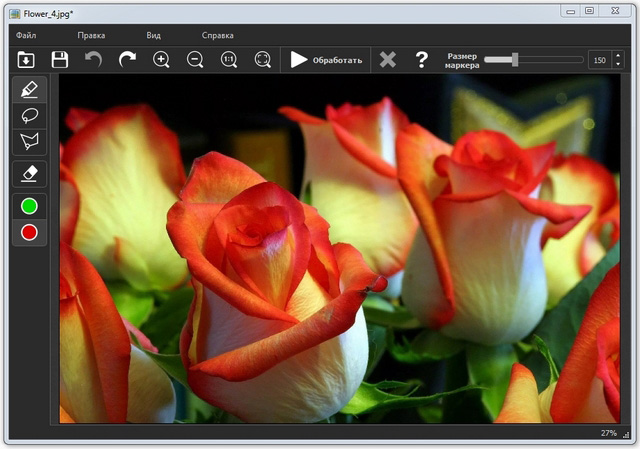Set zoom to actual size 1:1
The width and height of the screenshot is (640, 449).
click(229, 60)
